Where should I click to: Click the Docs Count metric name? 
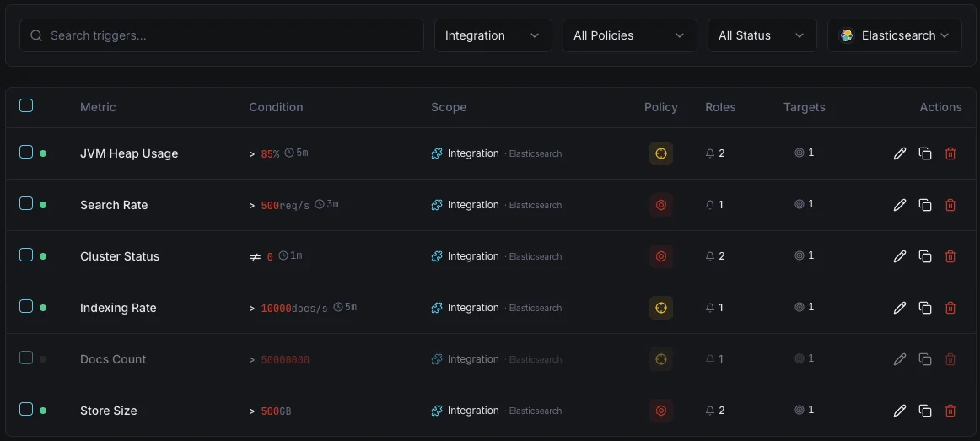point(113,359)
